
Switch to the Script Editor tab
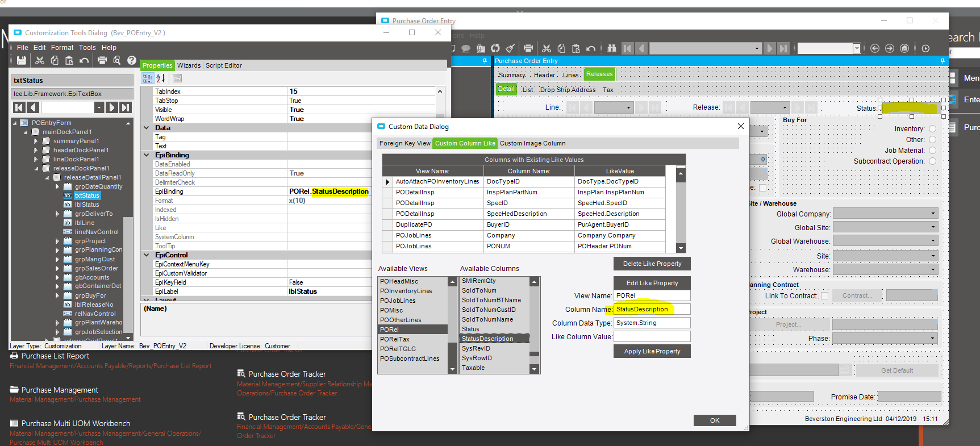tap(224, 65)
